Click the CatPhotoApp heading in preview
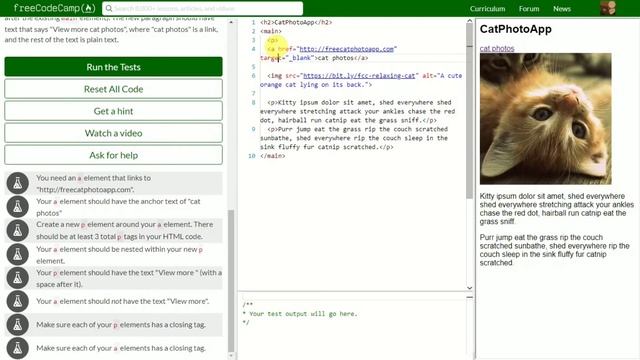640x360 pixels. pyautogui.click(x=516, y=29)
